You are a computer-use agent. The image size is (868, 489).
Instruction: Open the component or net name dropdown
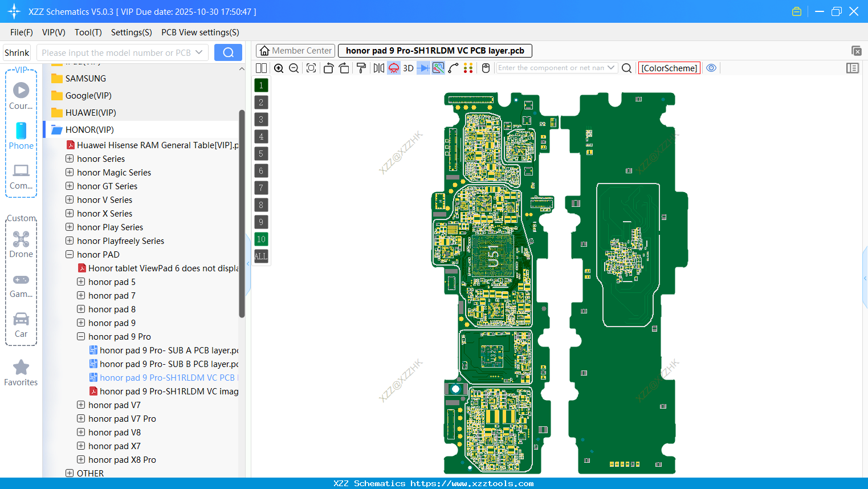(612, 68)
